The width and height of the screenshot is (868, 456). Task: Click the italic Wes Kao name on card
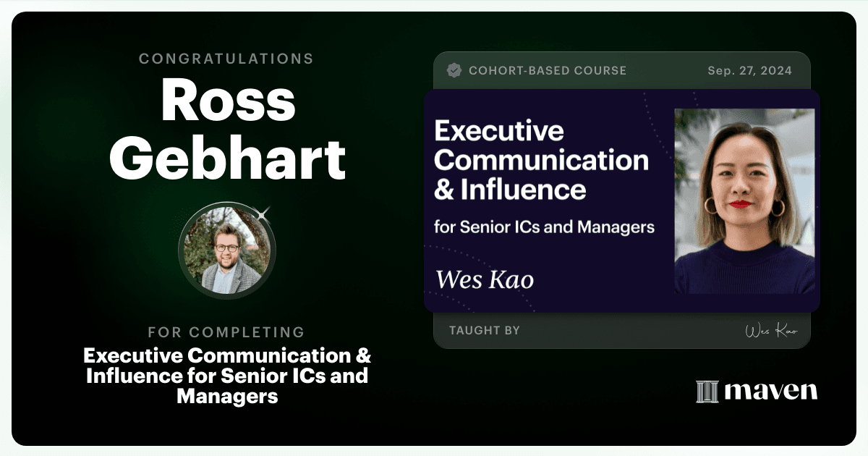[485, 279]
